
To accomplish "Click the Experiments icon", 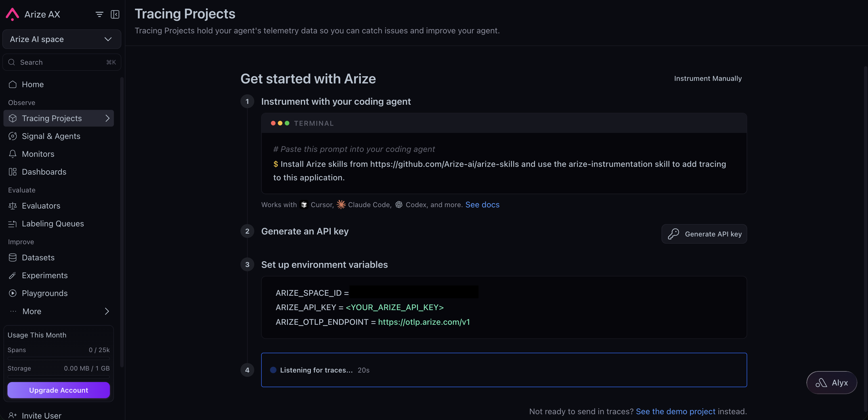I will (x=13, y=276).
